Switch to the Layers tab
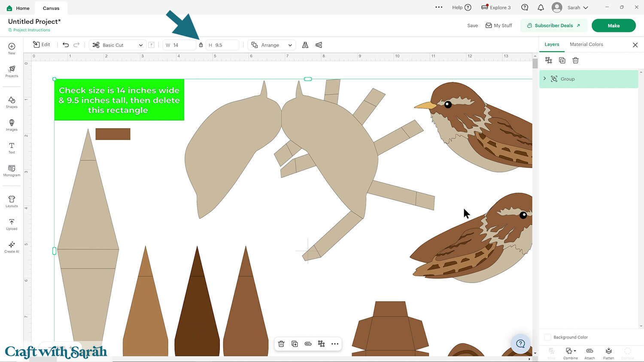This screenshot has width=644, height=362. click(x=552, y=45)
